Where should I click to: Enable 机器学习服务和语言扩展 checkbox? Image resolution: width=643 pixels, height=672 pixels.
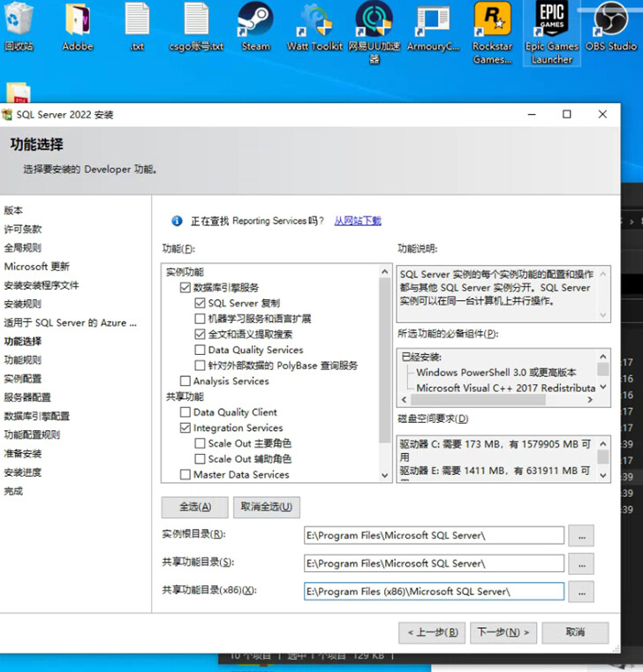[200, 319]
